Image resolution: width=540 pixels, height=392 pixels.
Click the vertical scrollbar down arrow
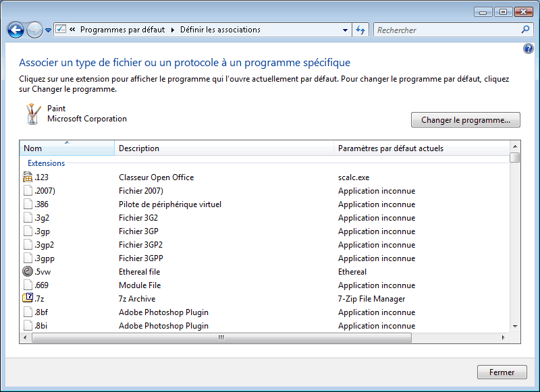coord(515,327)
